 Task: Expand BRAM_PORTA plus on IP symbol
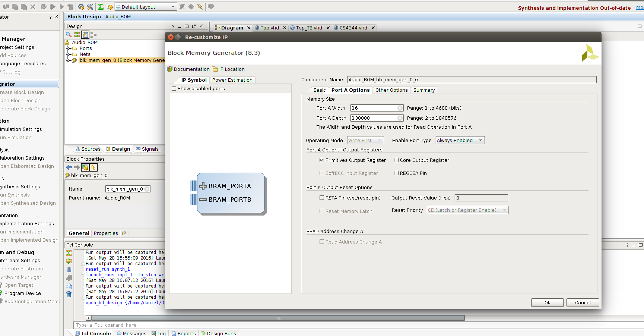[203, 186]
